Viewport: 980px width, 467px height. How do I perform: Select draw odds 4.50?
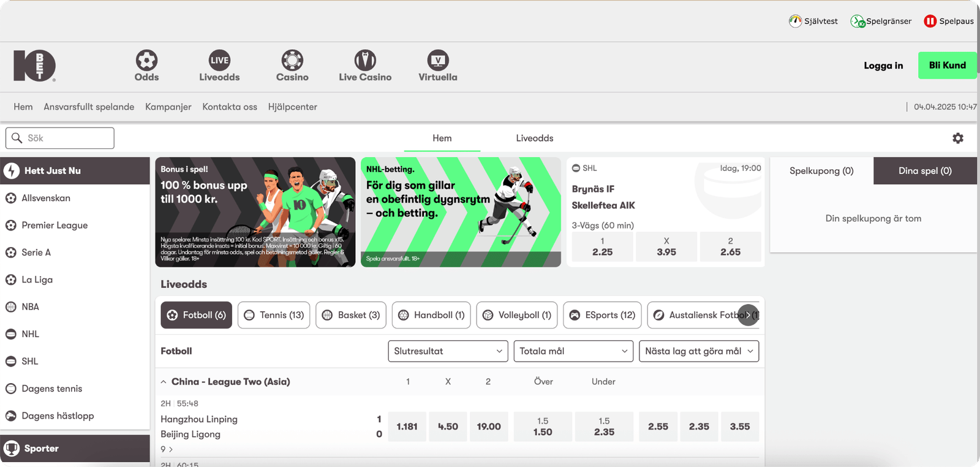pos(448,427)
